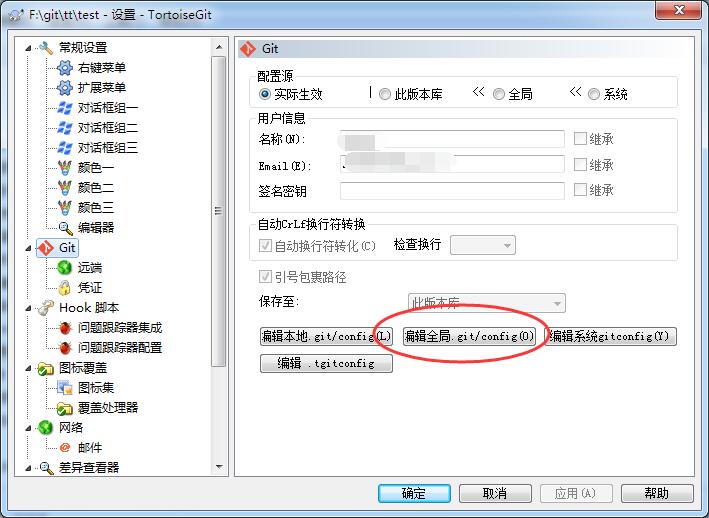709x518 pixels.
Task: Select the 凭证 padlock icon
Action: [65, 287]
